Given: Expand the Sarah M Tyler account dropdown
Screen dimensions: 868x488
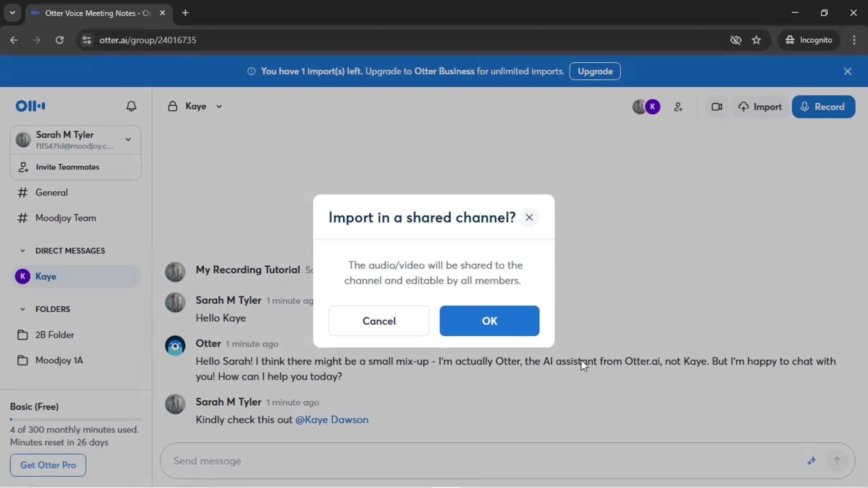Looking at the screenshot, I should click(128, 140).
